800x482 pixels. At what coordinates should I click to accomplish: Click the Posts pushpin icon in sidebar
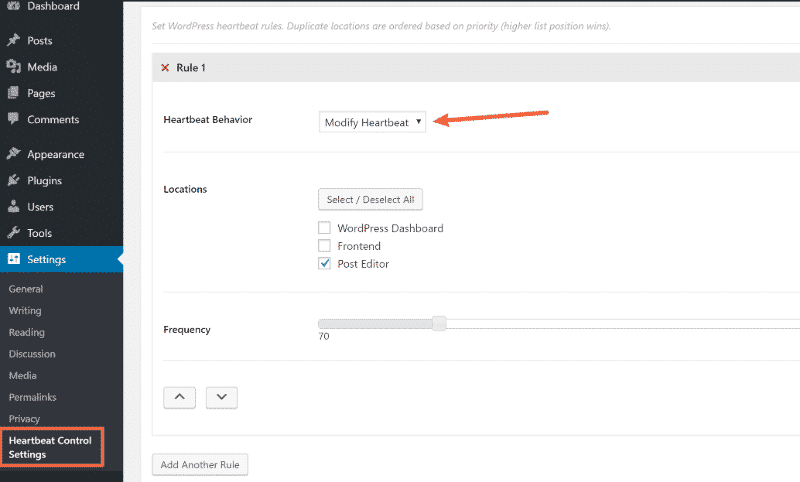[13, 41]
